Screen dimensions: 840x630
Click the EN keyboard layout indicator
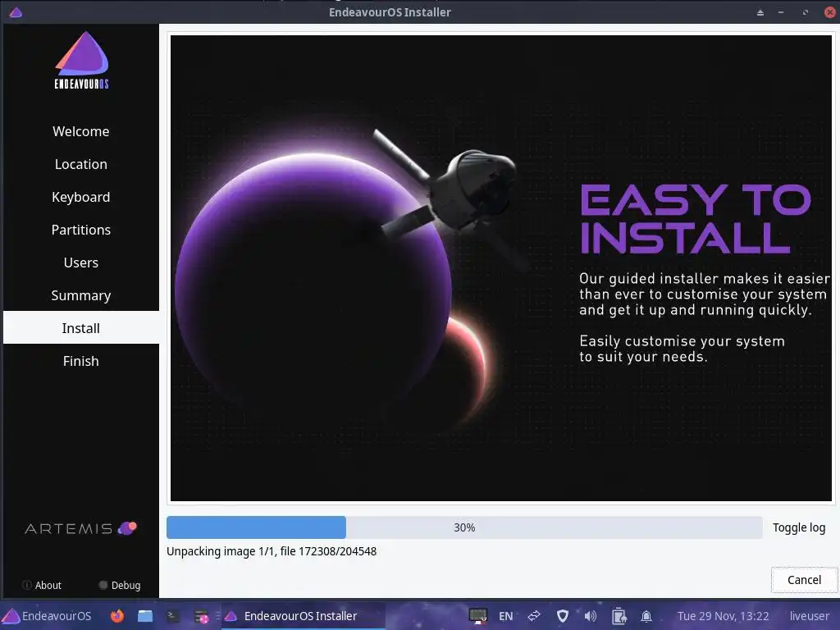click(505, 616)
